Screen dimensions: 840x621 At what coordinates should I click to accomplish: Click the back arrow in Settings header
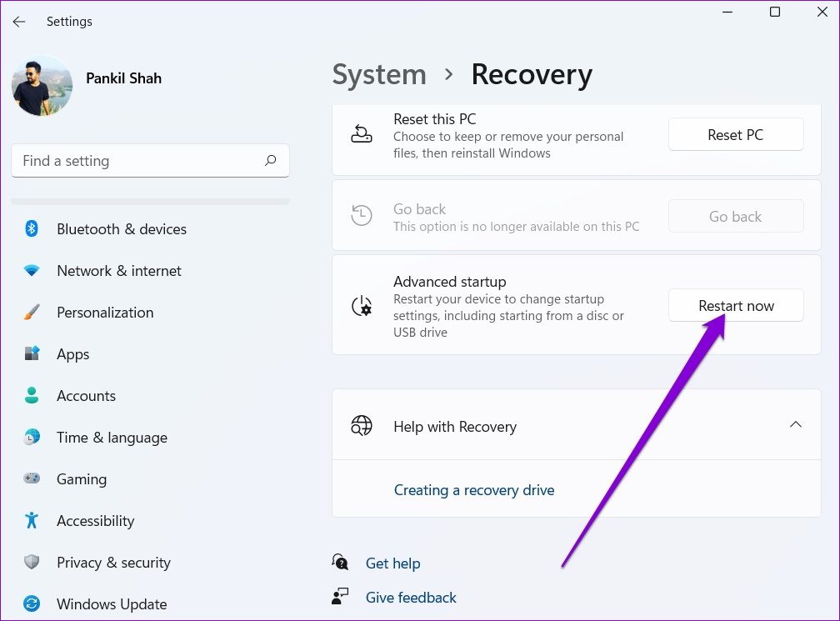[19, 22]
